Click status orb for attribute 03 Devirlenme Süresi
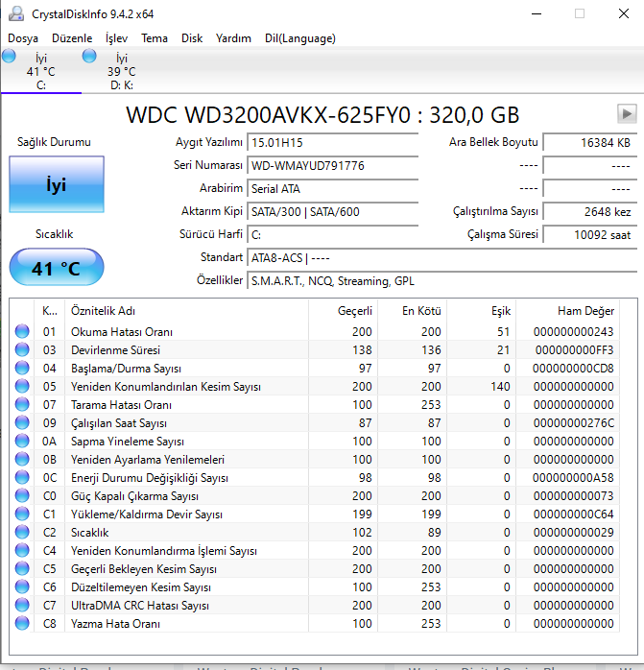The image size is (644, 670). pyautogui.click(x=22, y=349)
